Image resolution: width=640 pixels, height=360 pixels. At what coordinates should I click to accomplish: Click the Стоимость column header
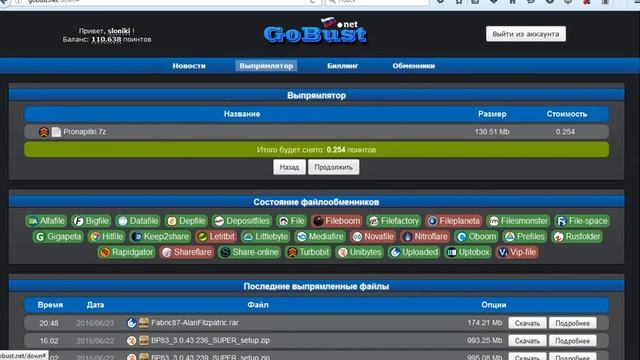pos(567,114)
